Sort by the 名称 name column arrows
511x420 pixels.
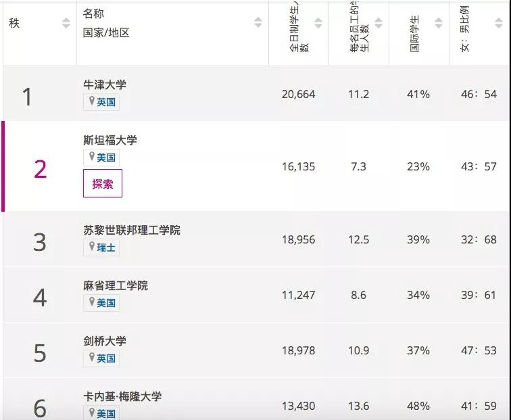(x=258, y=23)
